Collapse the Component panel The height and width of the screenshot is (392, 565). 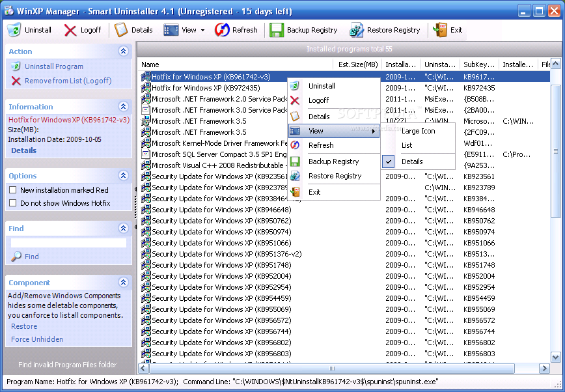[x=124, y=283]
